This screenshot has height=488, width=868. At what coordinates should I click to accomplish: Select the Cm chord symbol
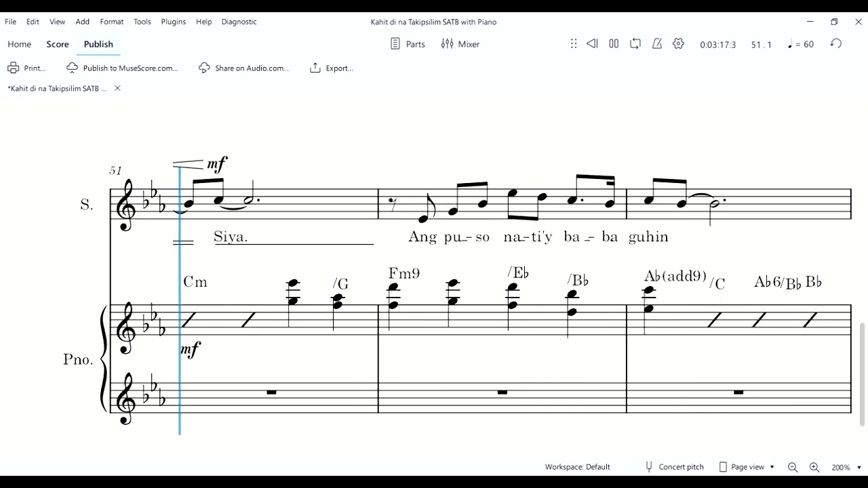coord(195,282)
